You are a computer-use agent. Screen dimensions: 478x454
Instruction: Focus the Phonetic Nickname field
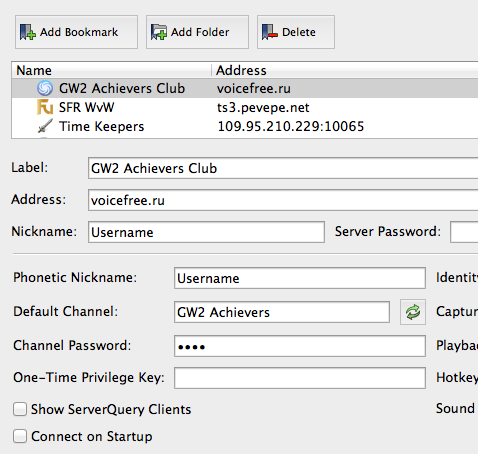click(300, 278)
